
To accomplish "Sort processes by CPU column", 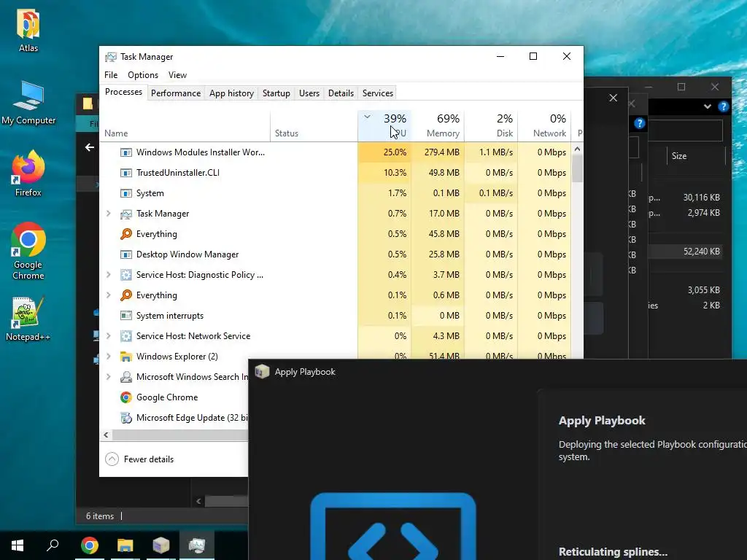I will [x=384, y=125].
